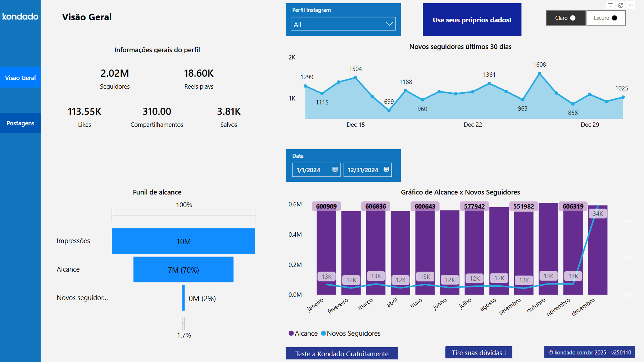Click the Alcance legend dot icon

pos(291,333)
